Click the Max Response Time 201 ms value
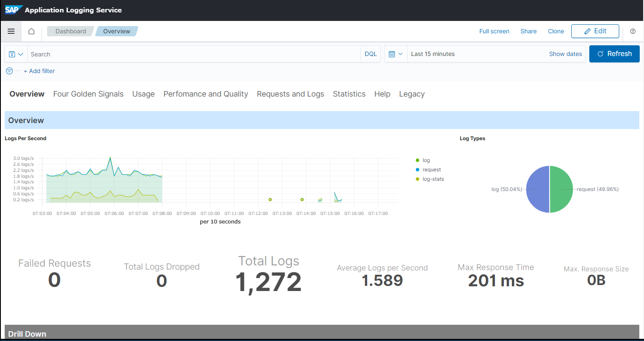 496,281
